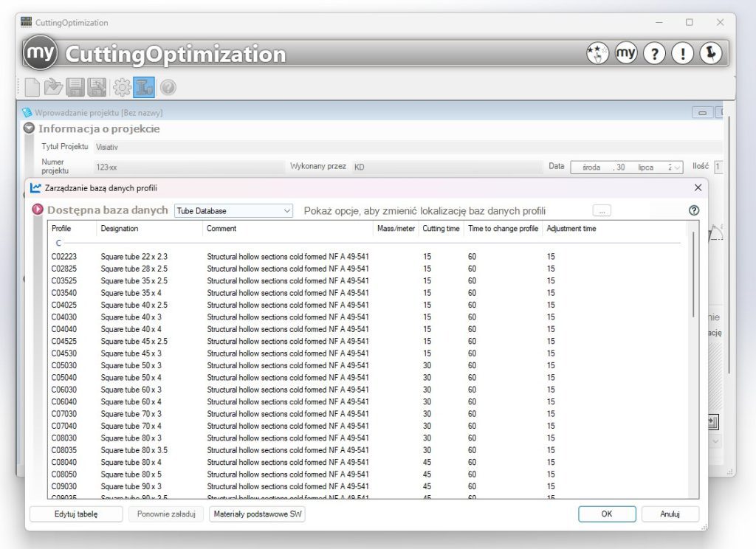This screenshot has width=756, height=549.
Task: Click the 'Materiały podstawowe SW' button
Action: [x=258, y=514]
